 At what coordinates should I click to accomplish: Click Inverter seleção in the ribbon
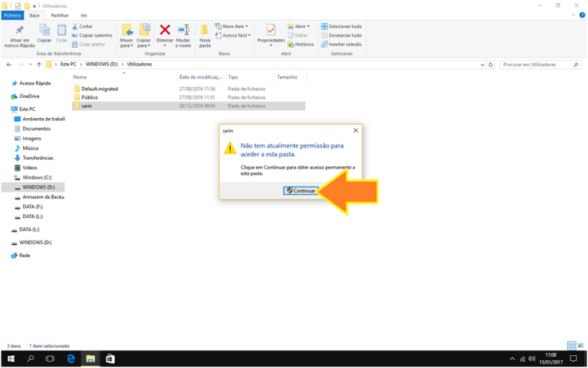point(324,45)
